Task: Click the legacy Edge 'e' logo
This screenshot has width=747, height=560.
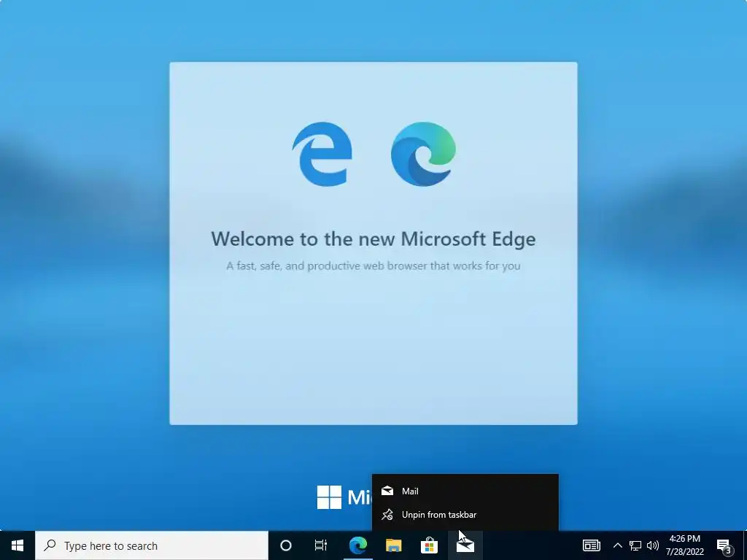Action: (x=322, y=154)
